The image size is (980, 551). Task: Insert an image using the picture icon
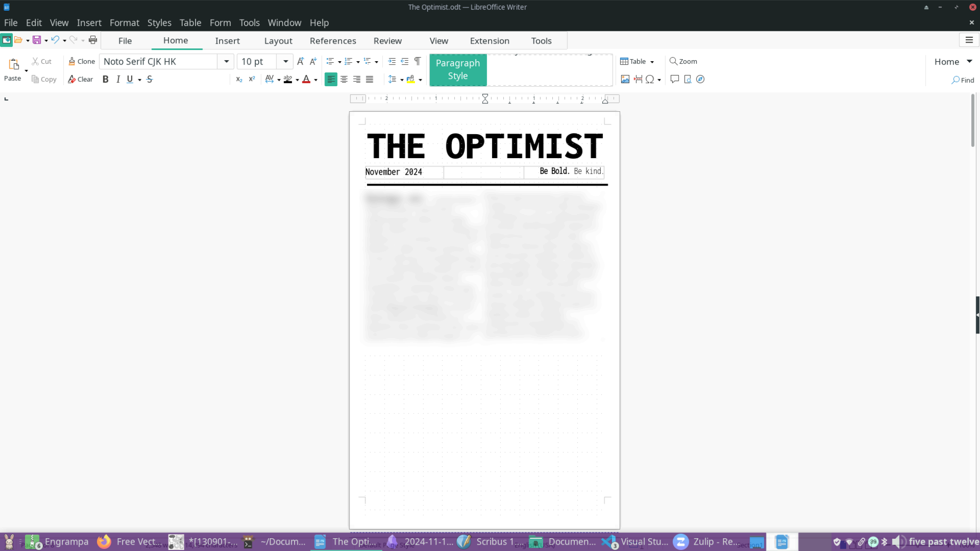(625, 79)
